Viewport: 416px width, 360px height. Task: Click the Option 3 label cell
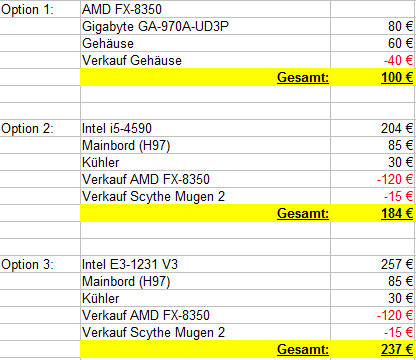click(40, 264)
